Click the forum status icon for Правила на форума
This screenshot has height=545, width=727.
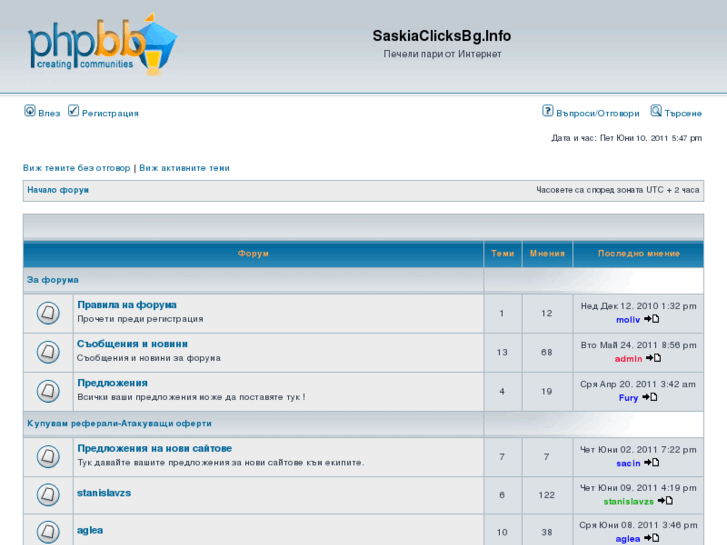coord(48,313)
